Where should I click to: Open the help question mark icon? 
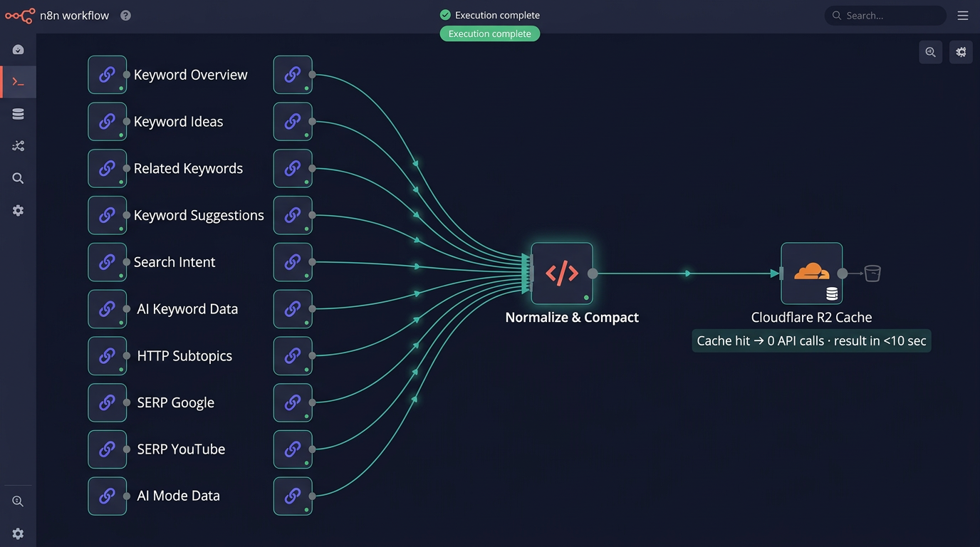pos(125,16)
